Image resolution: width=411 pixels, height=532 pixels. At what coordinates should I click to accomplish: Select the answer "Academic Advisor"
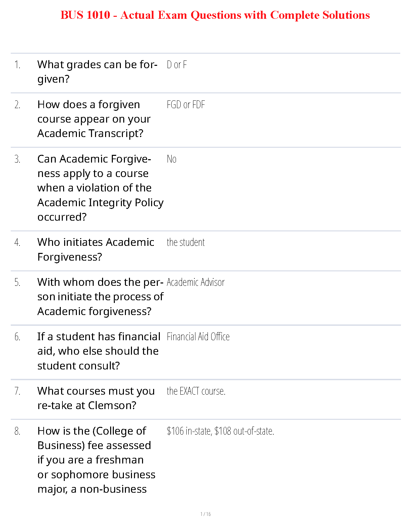(195, 282)
